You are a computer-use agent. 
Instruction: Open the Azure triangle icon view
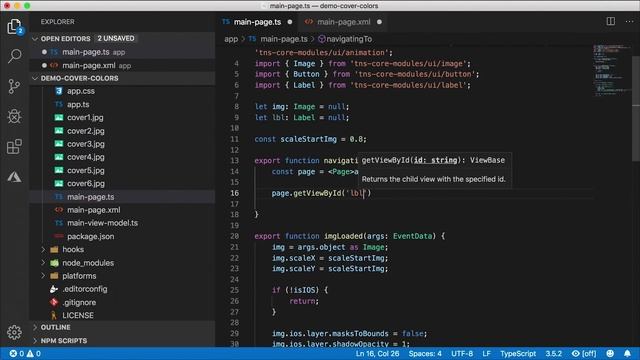(x=14, y=177)
